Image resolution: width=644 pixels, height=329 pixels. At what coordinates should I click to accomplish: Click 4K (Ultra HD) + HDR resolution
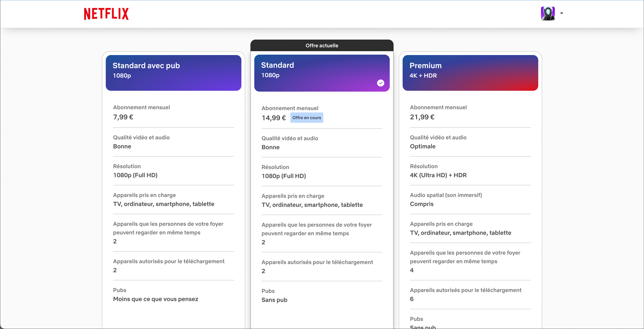pyautogui.click(x=438, y=175)
